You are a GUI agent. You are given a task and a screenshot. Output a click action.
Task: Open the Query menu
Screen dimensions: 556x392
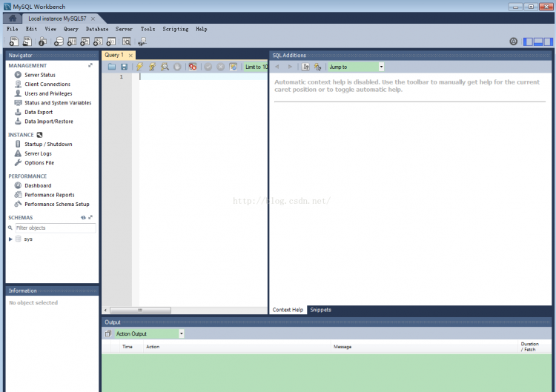[x=71, y=29]
